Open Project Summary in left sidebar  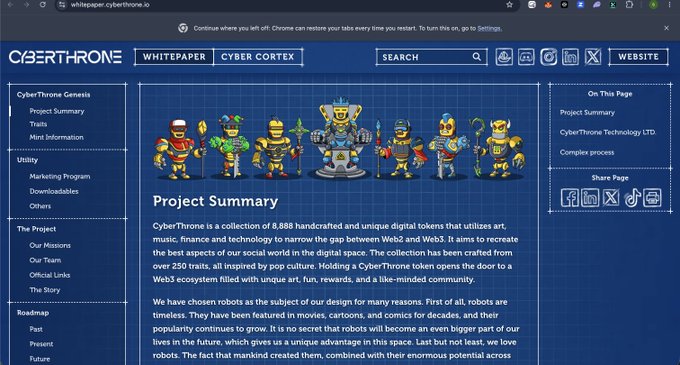[57, 111]
